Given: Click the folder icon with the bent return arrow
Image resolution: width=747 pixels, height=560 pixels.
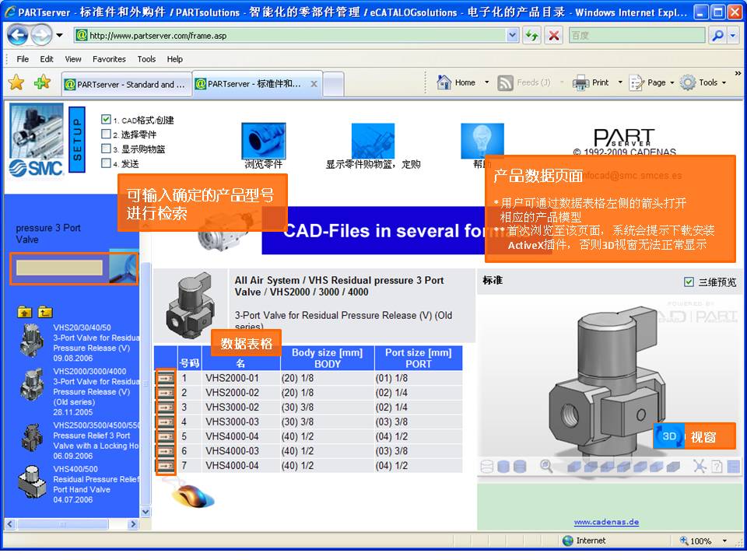Looking at the screenshot, I should point(45,312).
